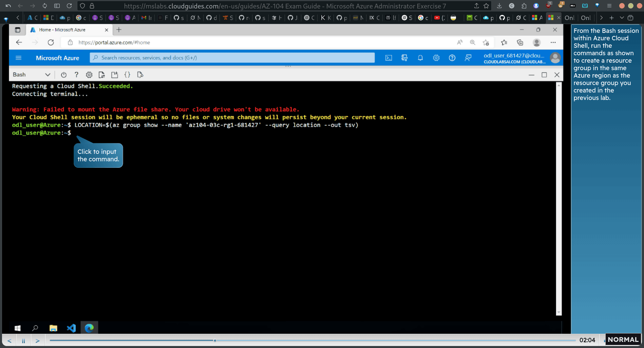Restart Cloud Shell with the power icon

tap(63, 75)
